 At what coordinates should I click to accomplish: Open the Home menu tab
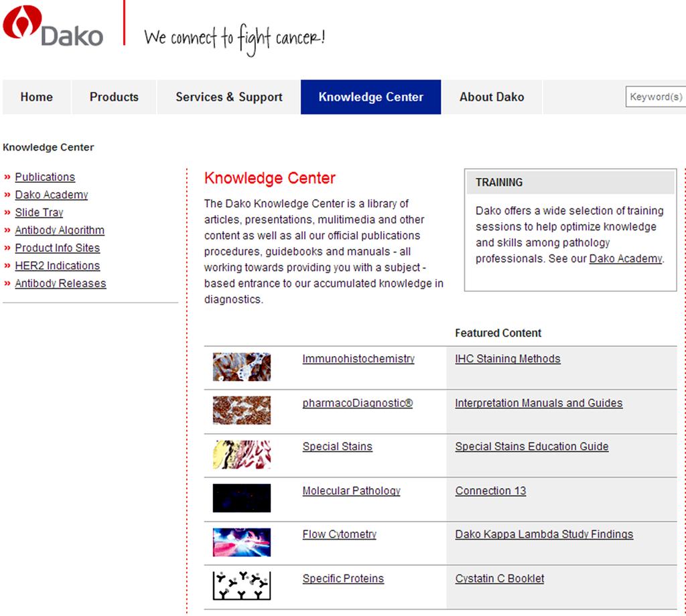click(37, 97)
